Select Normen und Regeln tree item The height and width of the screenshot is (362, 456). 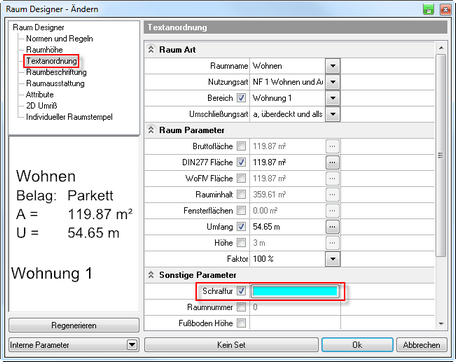coord(59,39)
